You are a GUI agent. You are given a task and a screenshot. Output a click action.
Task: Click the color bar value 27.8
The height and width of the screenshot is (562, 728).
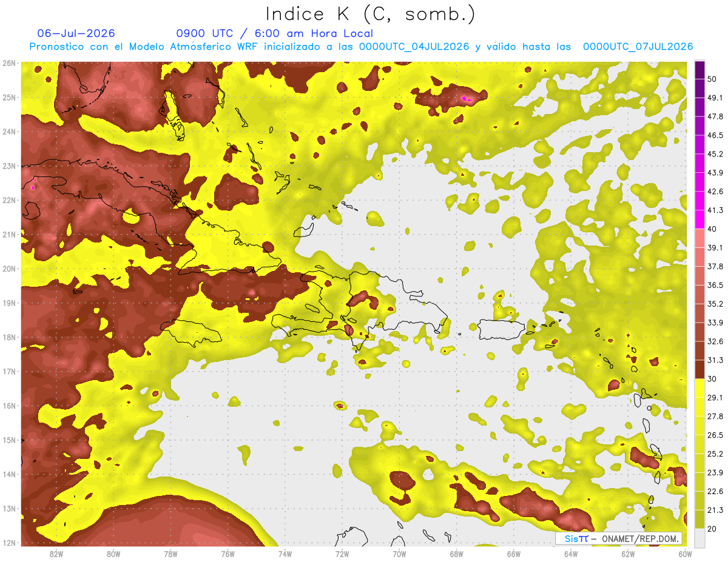(x=715, y=416)
